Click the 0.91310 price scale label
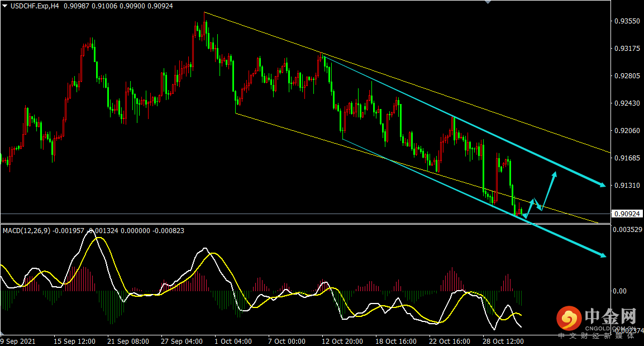The image size is (644, 346). (x=627, y=186)
